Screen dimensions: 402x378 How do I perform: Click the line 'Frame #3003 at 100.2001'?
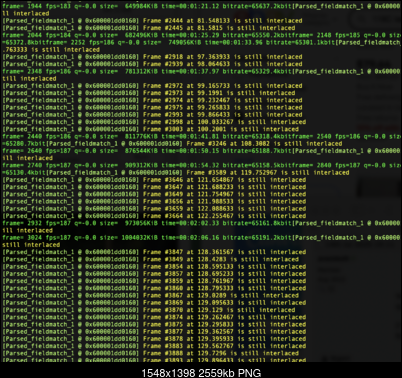tap(150, 129)
